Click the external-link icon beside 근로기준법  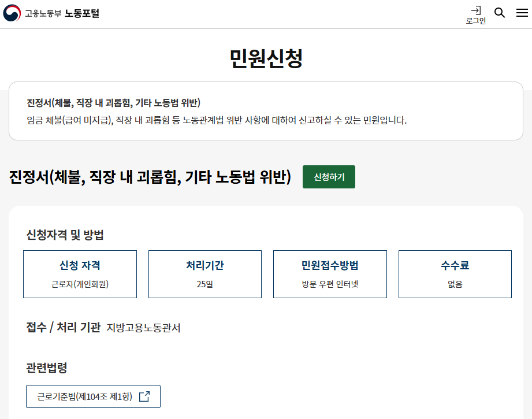pyautogui.click(x=143, y=396)
